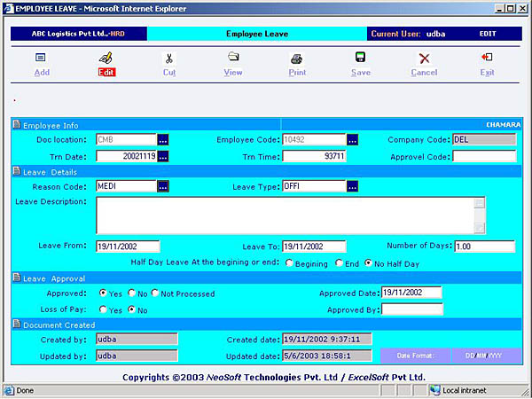532x399 pixels.
Task: Click the Leave To date field
Action: pos(314,246)
